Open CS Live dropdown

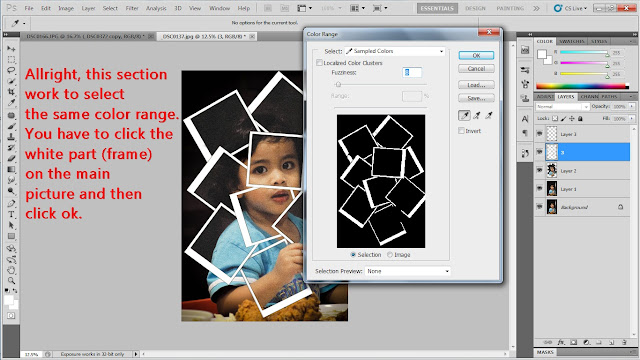(571, 8)
